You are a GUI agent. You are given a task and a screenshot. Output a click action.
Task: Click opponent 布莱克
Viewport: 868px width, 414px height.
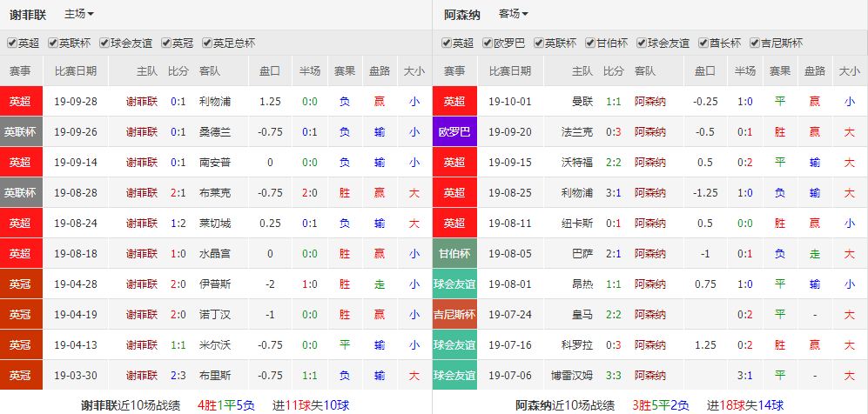(215, 193)
